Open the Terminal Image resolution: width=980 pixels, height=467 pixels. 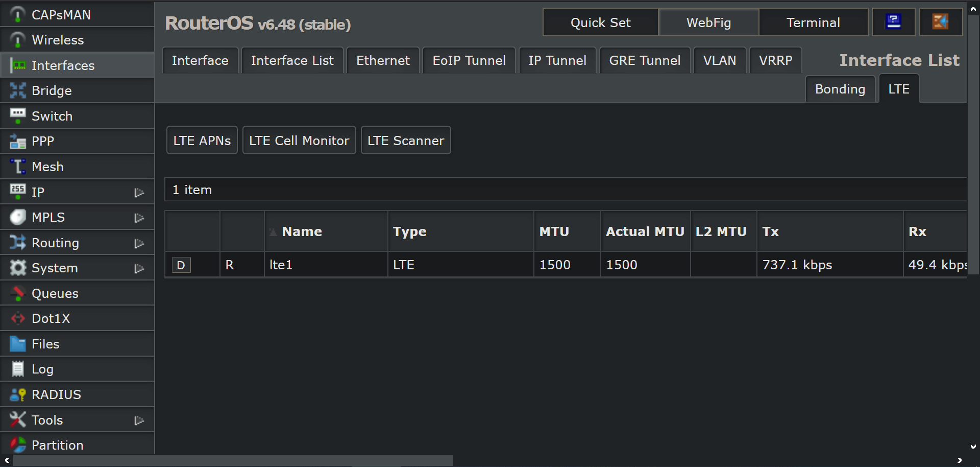tap(813, 22)
